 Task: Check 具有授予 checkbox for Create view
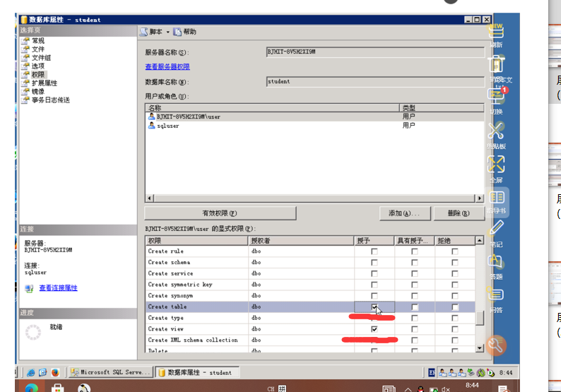click(414, 329)
